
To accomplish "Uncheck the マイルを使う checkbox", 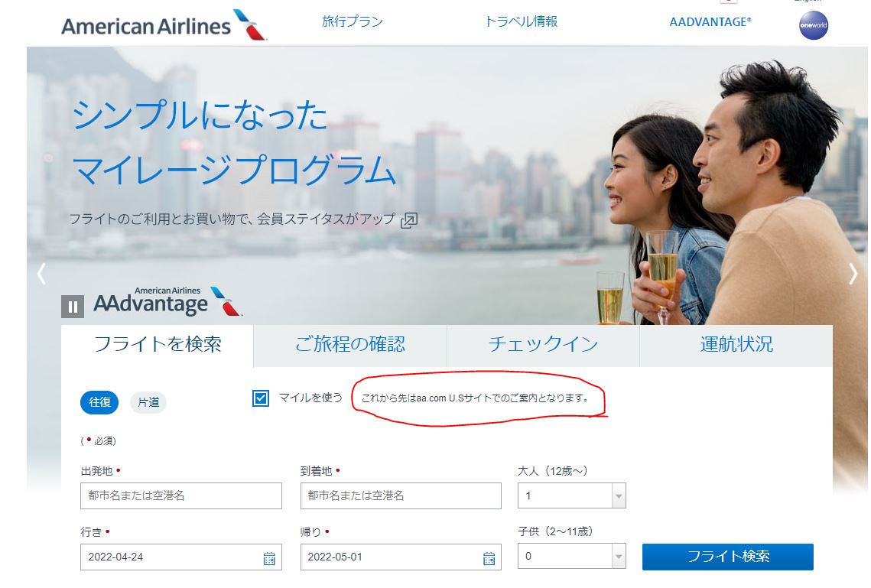I will (261, 398).
